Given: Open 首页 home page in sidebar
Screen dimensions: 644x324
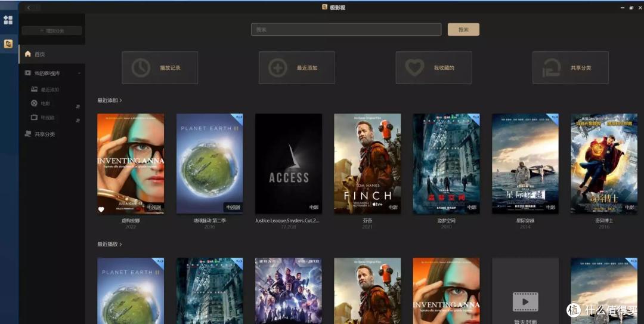Looking at the screenshot, I should coord(52,54).
